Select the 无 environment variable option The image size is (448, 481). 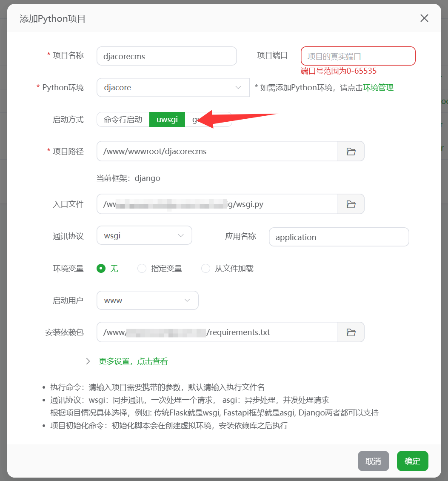tap(101, 269)
